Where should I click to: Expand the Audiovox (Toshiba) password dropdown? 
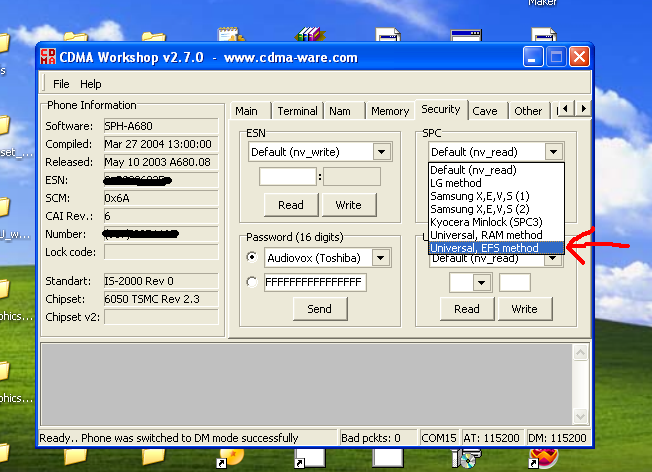coord(380,258)
